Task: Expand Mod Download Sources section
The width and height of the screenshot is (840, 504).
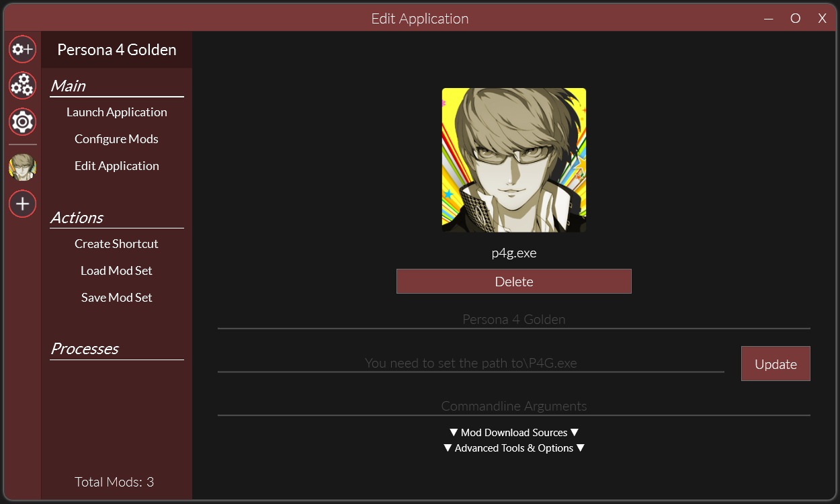Action: click(x=514, y=433)
